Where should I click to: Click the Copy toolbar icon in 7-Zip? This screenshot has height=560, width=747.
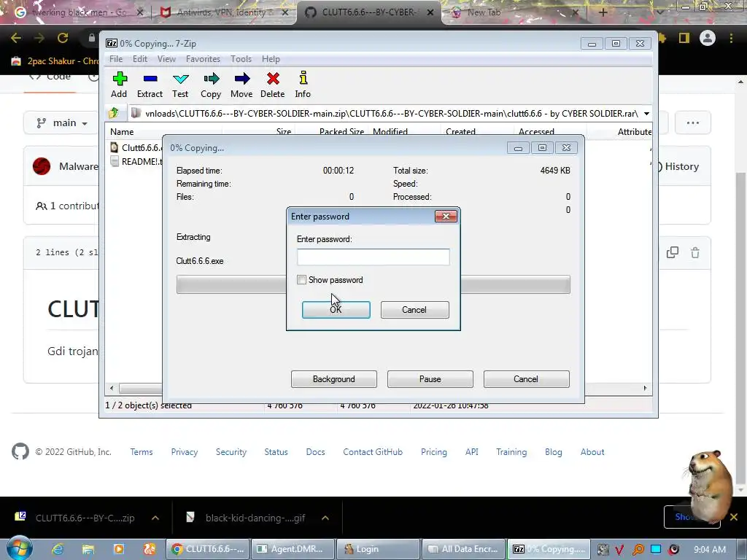point(211,85)
